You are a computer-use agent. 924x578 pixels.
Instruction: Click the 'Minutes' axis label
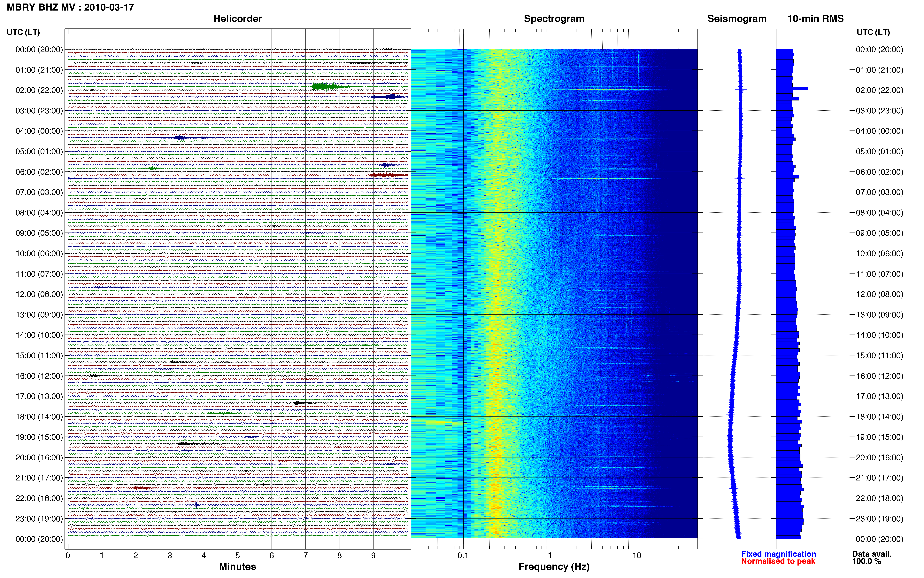238,566
